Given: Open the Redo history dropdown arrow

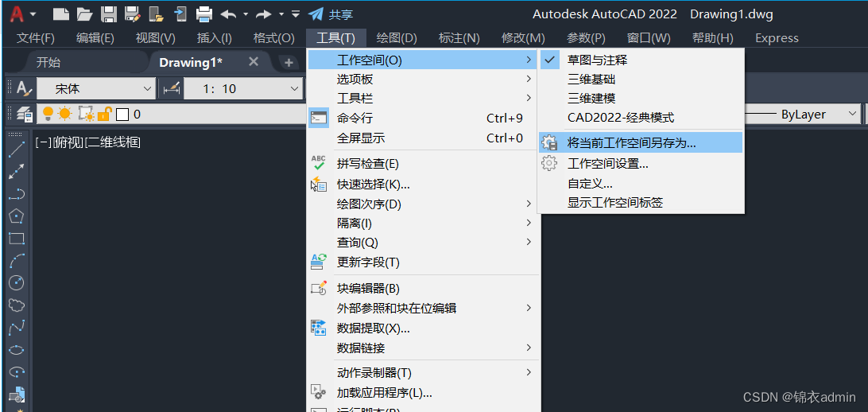Looking at the screenshot, I should pyautogui.click(x=281, y=14).
